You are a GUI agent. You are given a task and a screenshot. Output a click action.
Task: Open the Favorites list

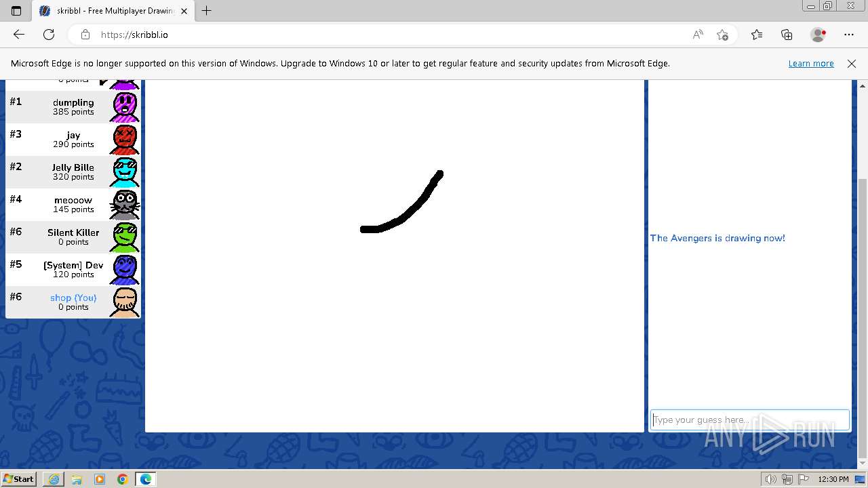click(757, 35)
